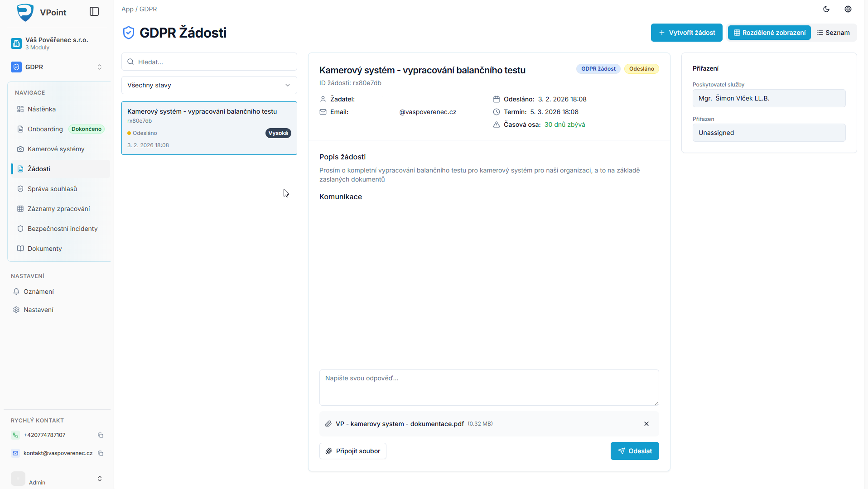This screenshot has width=868, height=489.
Task: Open the Všechny stavy status filter
Action: (209, 85)
